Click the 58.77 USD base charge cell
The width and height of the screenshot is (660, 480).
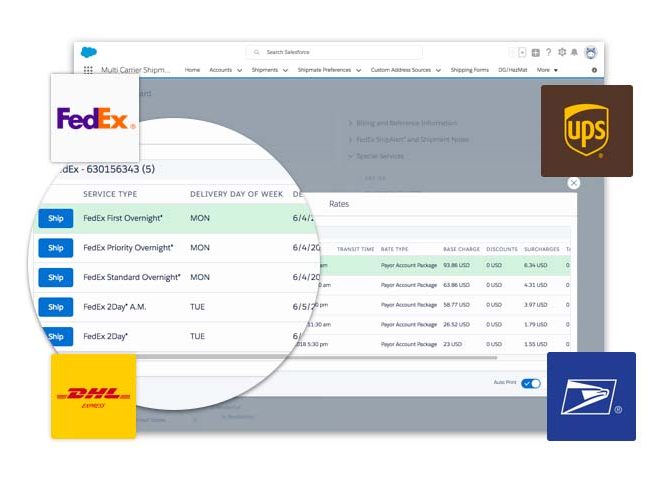coord(456,304)
